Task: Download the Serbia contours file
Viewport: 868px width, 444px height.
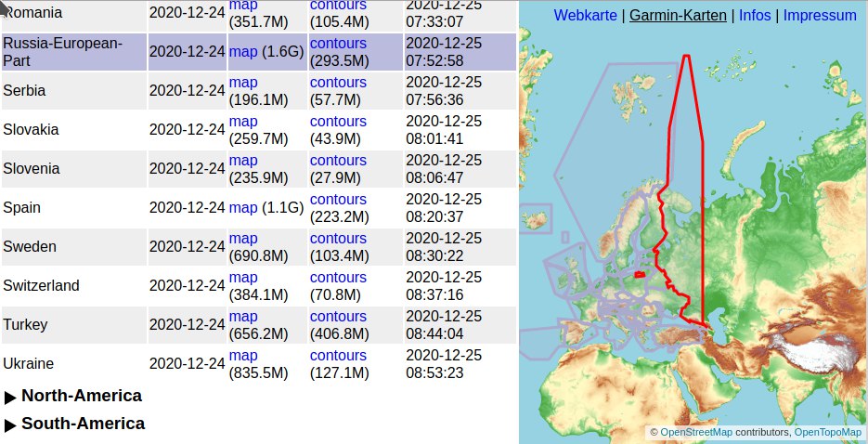Action: (338, 83)
